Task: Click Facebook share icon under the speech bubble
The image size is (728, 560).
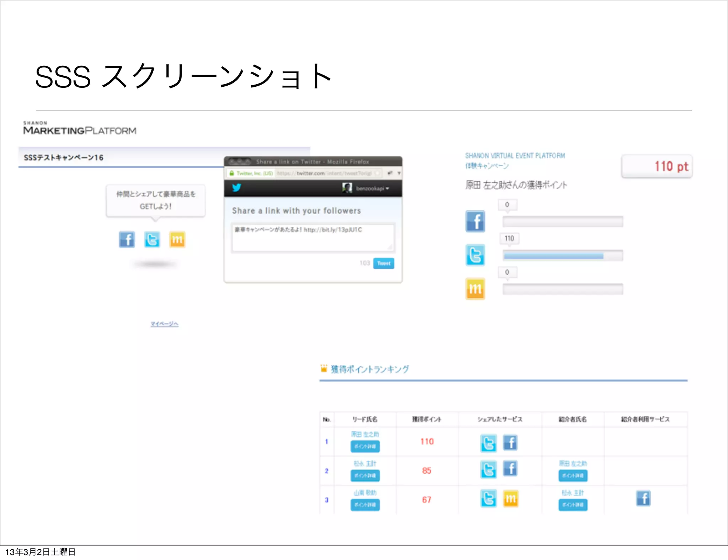Action: pos(127,239)
